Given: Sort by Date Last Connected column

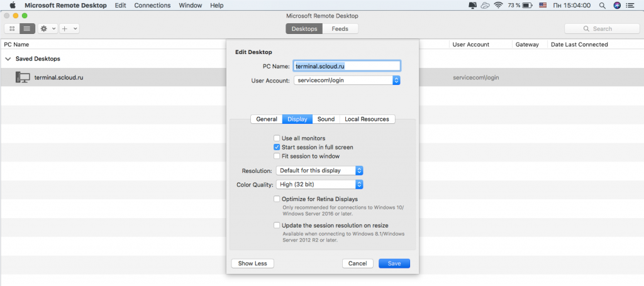Looking at the screenshot, I should point(579,45).
